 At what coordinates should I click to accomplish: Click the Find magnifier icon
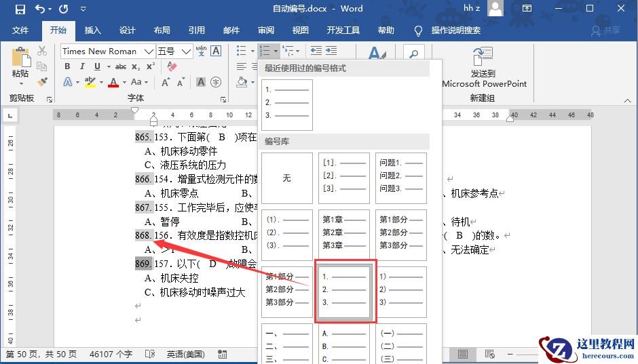click(x=414, y=54)
